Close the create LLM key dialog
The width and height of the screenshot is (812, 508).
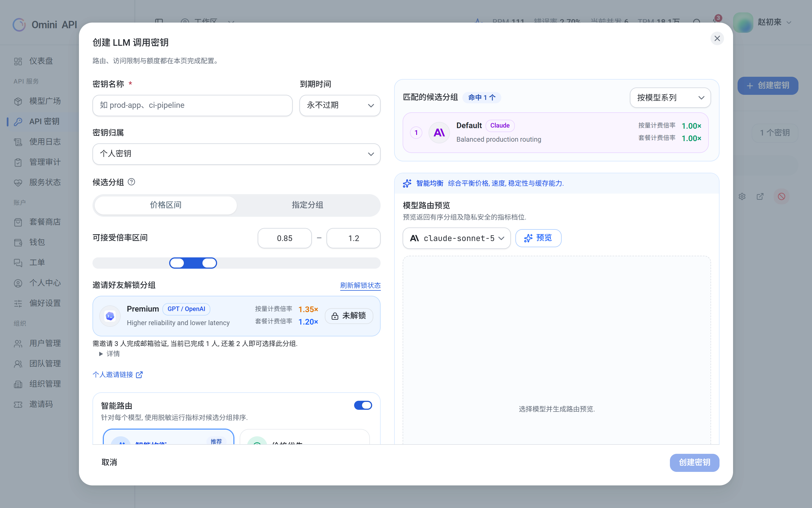pos(717,39)
